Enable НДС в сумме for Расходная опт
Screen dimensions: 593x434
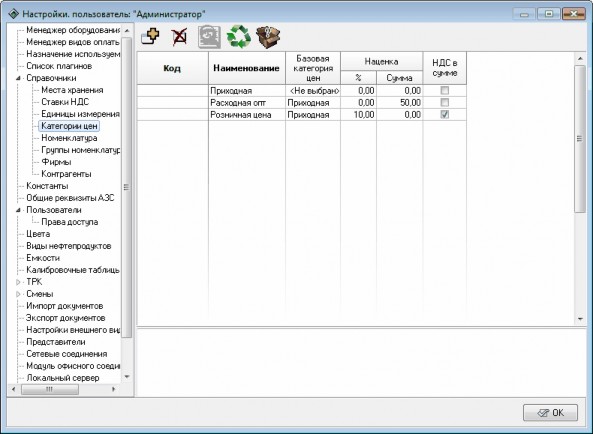click(x=445, y=102)
